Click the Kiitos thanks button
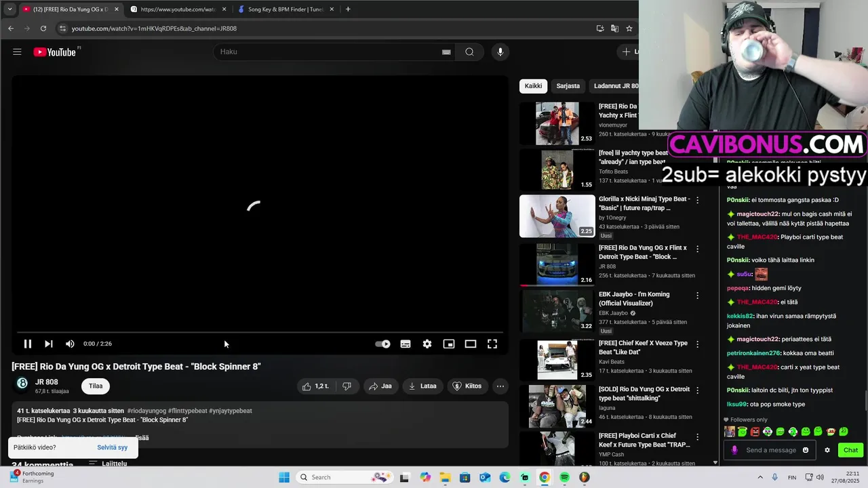The height and width of the screenshot is (488, 868). 467,386
